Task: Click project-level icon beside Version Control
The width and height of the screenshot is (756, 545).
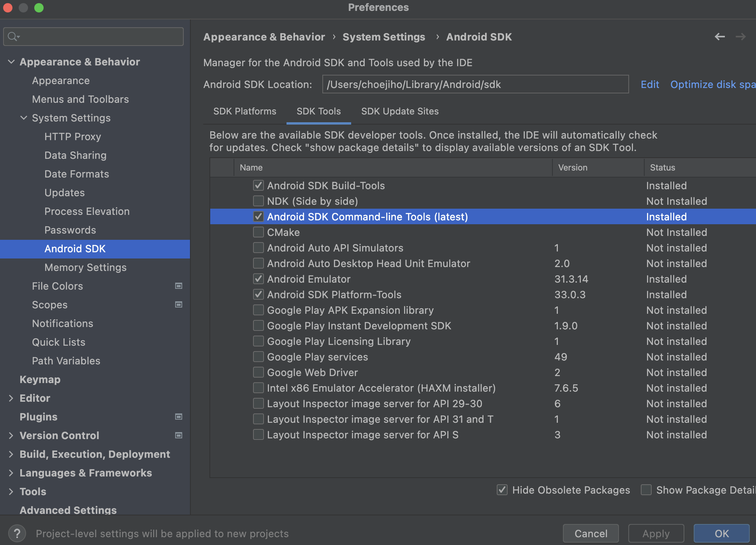Action: point(179,436)
